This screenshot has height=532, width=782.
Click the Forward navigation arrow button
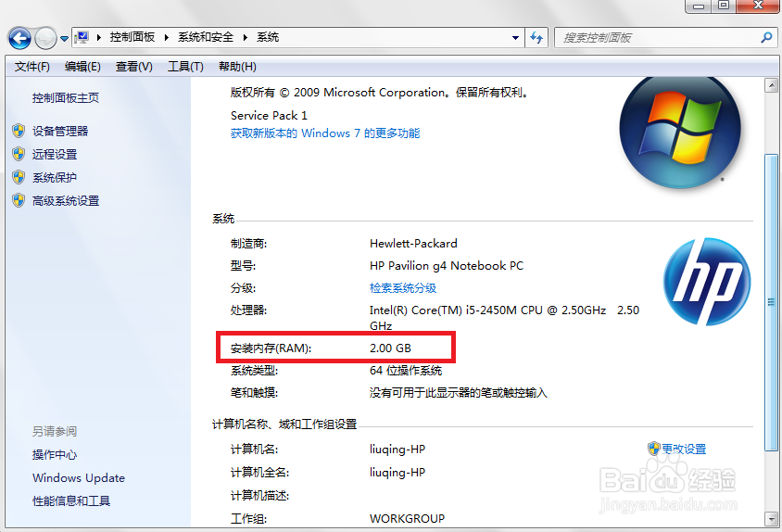point(45,38)
